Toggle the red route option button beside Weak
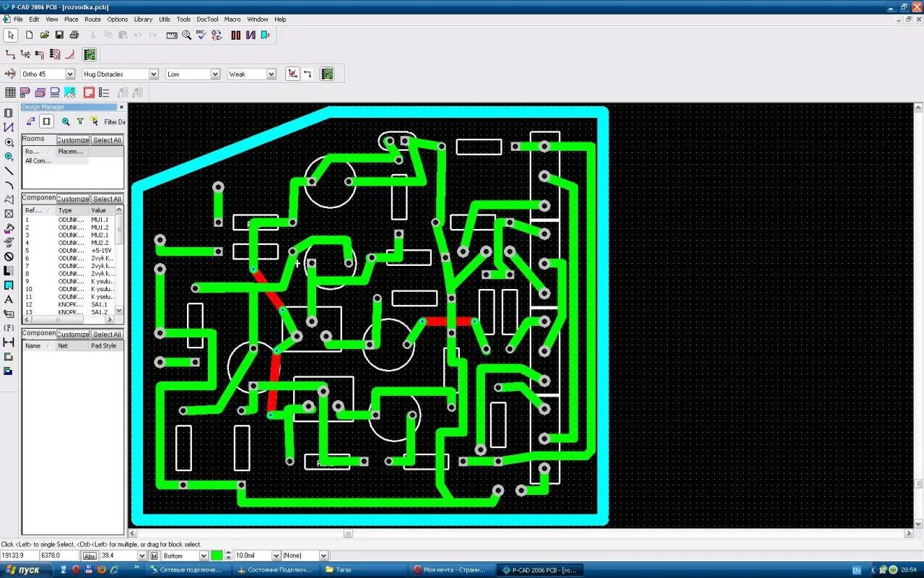This screenshot has height=578, width=924. (x=292, y=74)
